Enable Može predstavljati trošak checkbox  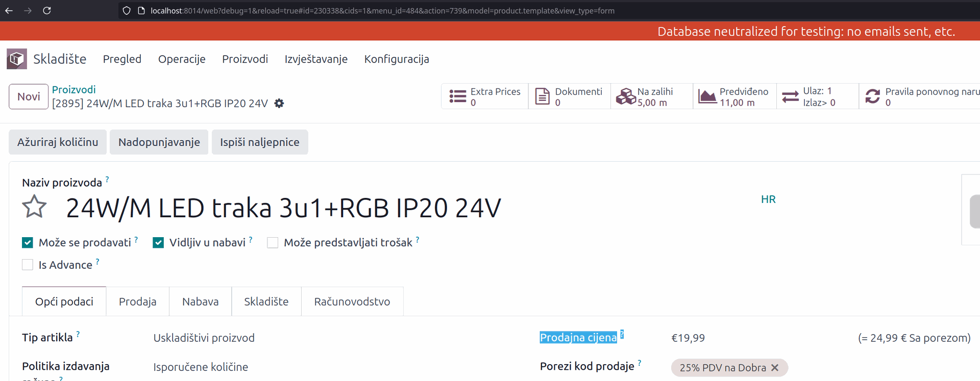273,243
